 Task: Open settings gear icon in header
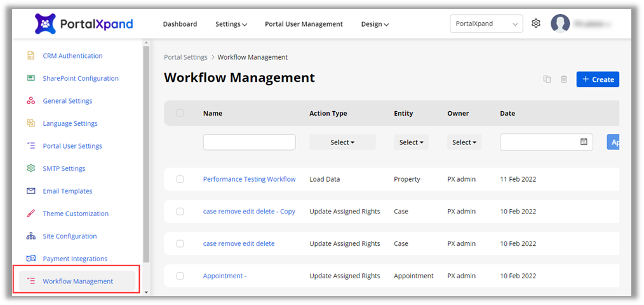(536, 24)
